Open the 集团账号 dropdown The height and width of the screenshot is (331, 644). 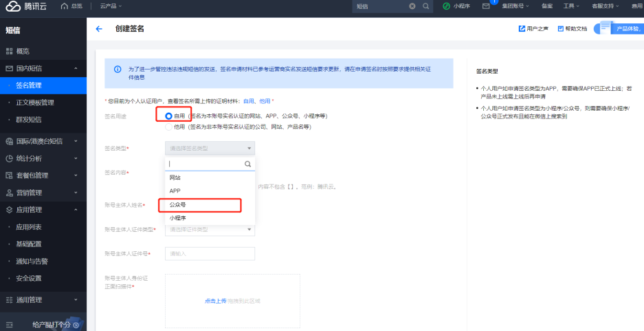[x=515, y=6]
